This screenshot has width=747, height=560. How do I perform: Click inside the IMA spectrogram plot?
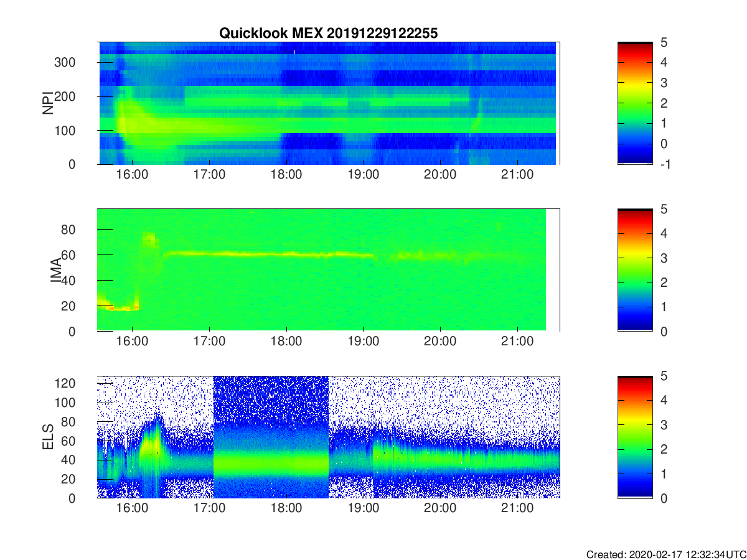coord(328,270)
